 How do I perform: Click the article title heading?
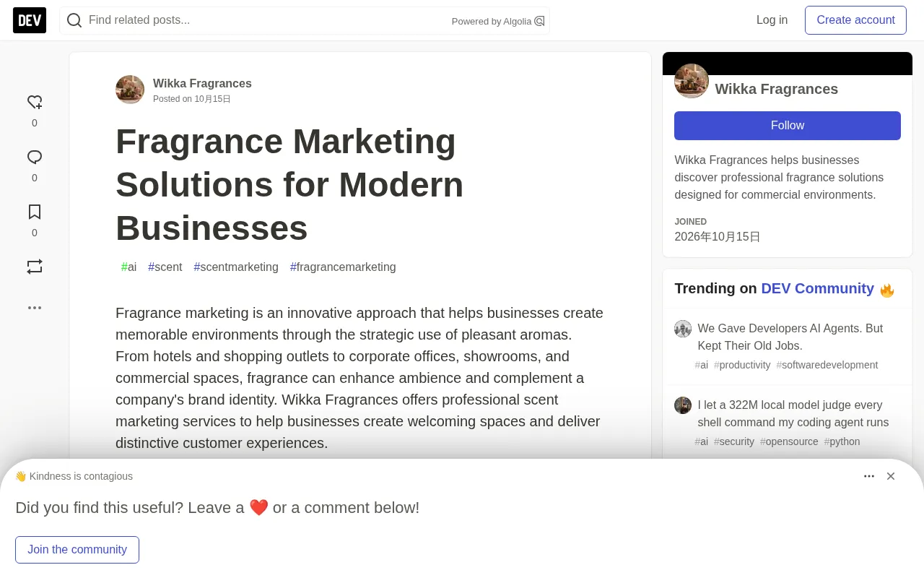pos(289,184)
